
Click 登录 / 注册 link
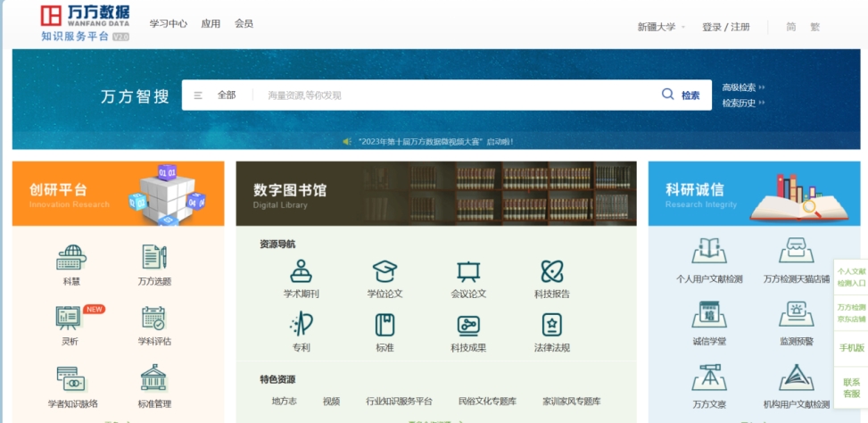pos(726,27)
